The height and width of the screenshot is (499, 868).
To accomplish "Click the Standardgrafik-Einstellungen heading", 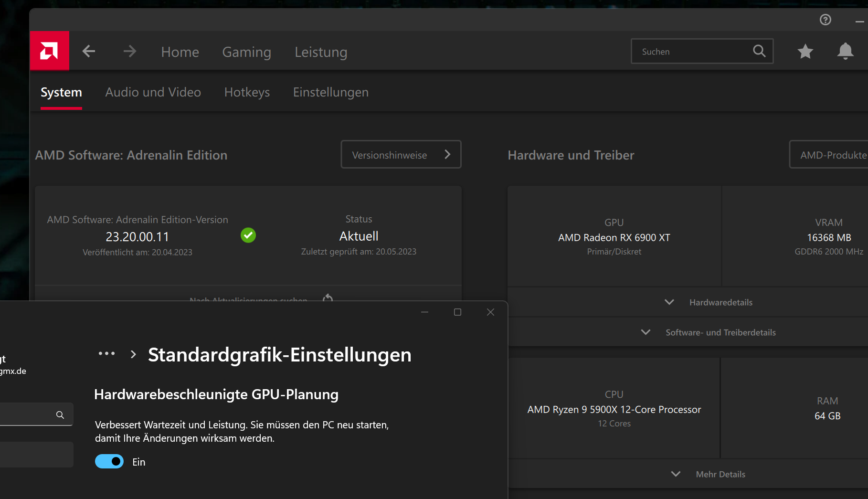I will tap(280, 355).
